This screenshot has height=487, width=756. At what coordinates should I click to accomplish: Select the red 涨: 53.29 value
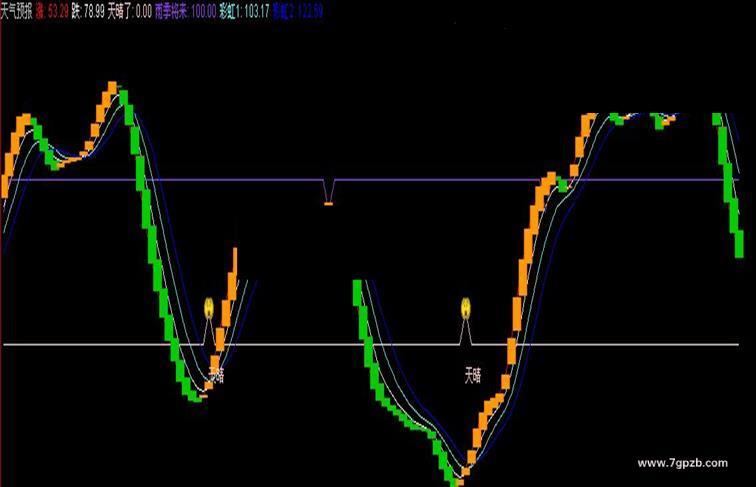[x=52, y=12]
